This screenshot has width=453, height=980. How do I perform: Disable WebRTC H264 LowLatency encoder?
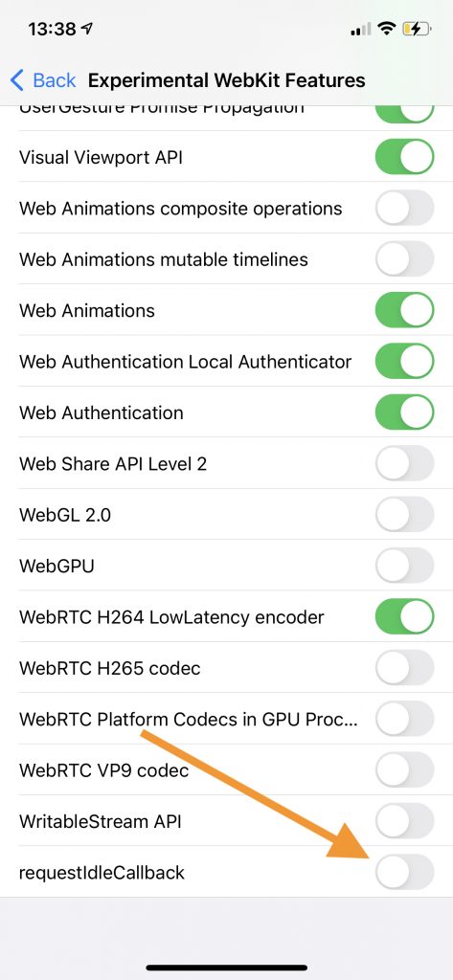404,616
